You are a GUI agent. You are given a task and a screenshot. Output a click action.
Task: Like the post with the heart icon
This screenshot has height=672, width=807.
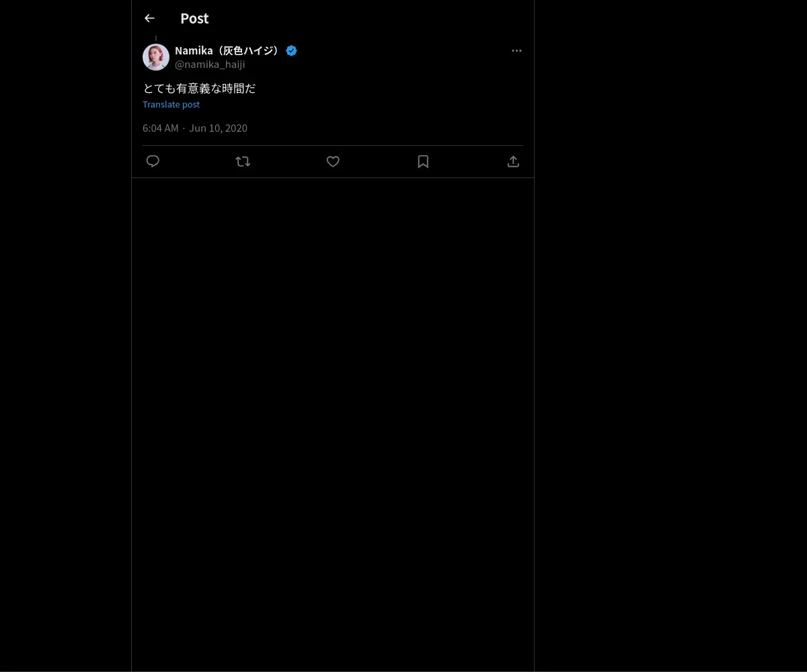coord(333,161)
